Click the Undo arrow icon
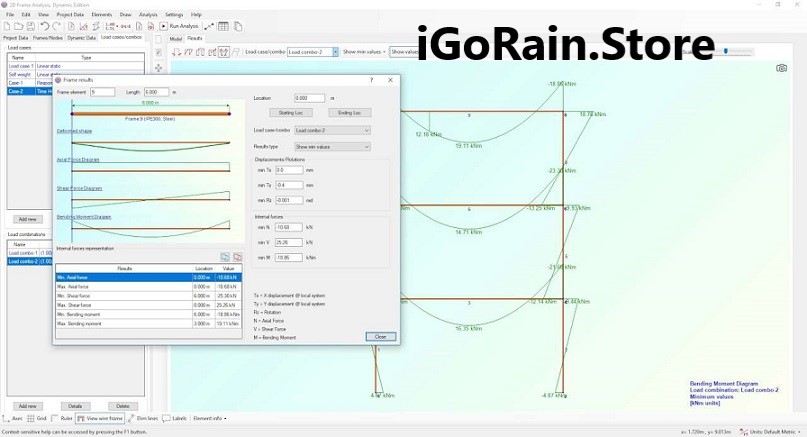The height and width of the screenshot is (437, 807). pos(44,26)
